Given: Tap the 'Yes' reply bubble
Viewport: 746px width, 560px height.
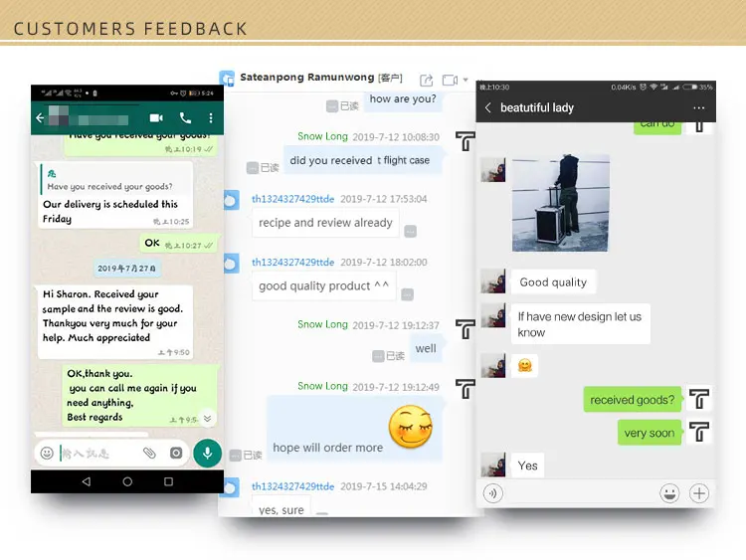Looking at the screenshot, I should [x=527, y=466].
